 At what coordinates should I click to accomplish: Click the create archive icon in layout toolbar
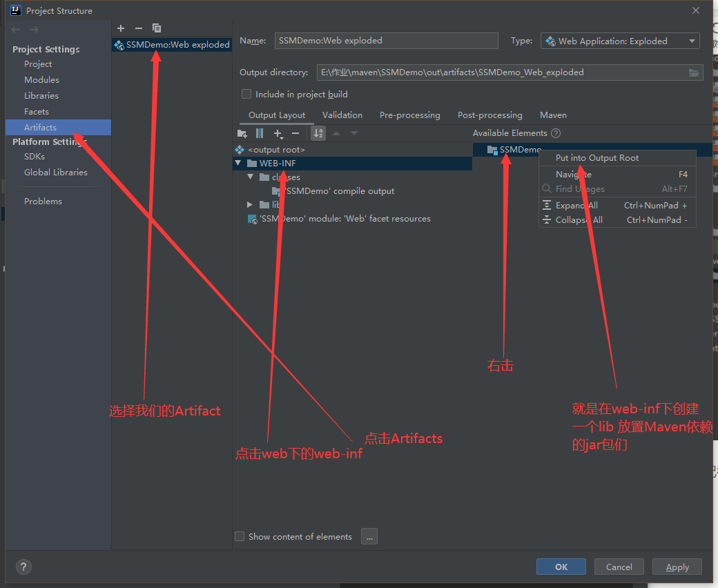[259, 134]
